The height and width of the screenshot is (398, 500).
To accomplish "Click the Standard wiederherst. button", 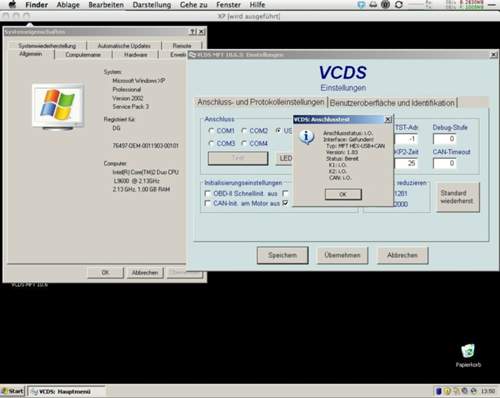I will [457, 197].
